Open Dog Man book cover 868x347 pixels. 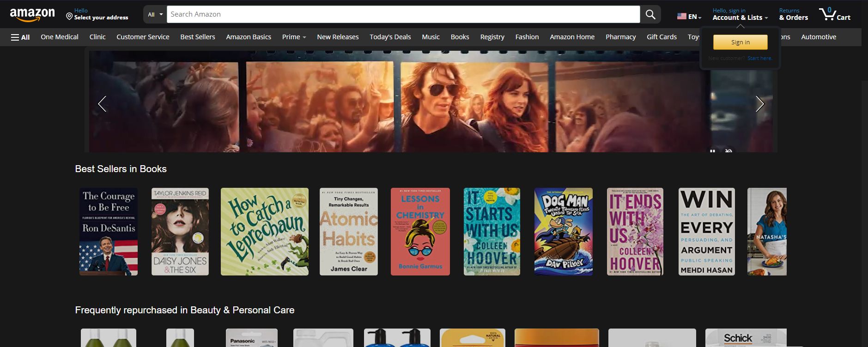564,232
